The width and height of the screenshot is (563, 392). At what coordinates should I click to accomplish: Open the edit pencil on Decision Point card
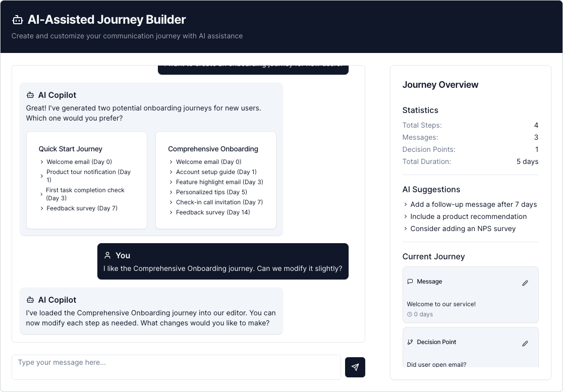click(525, 344)
